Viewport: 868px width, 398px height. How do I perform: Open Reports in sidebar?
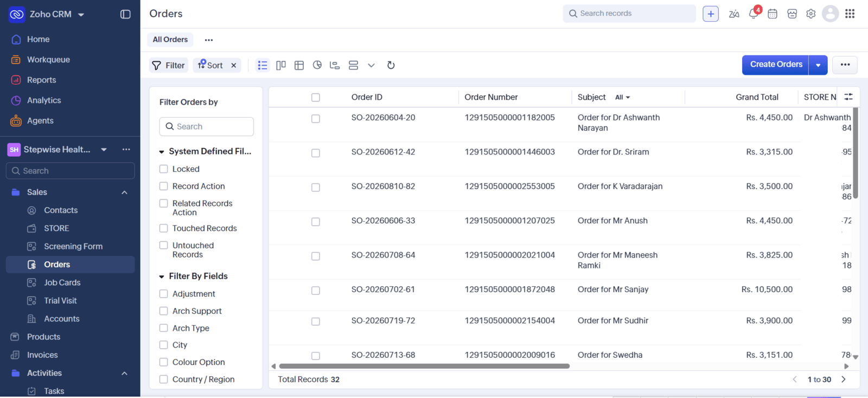(x=41, y=80)
